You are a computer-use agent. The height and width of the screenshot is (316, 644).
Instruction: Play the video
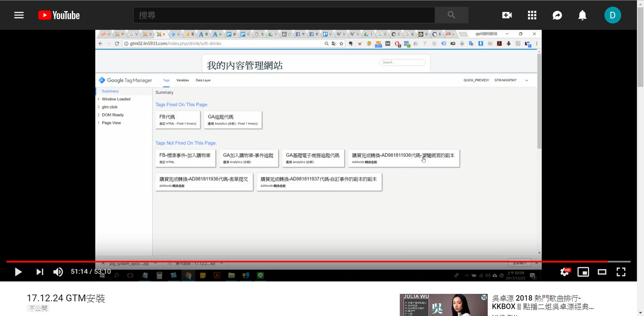pos(18,272)
